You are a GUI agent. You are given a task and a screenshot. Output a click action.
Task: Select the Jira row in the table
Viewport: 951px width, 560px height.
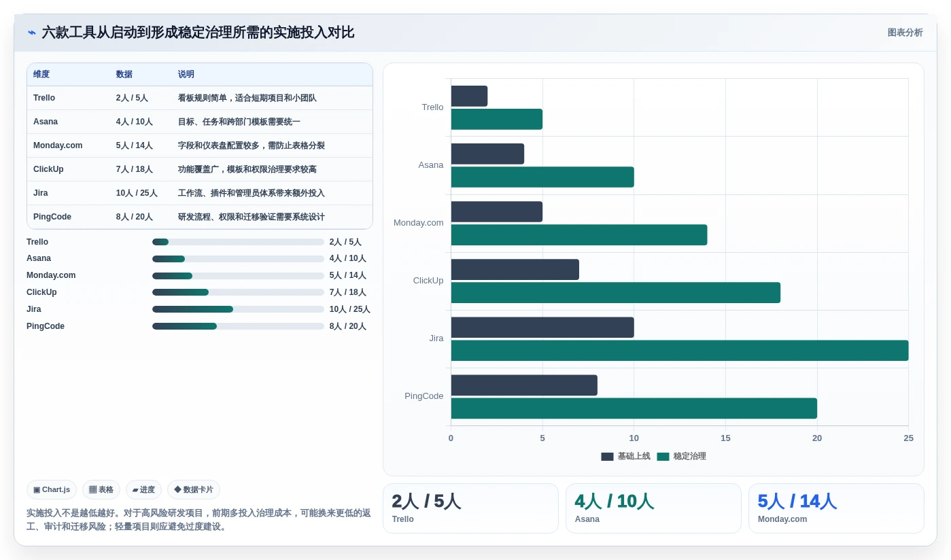(200, 193)
